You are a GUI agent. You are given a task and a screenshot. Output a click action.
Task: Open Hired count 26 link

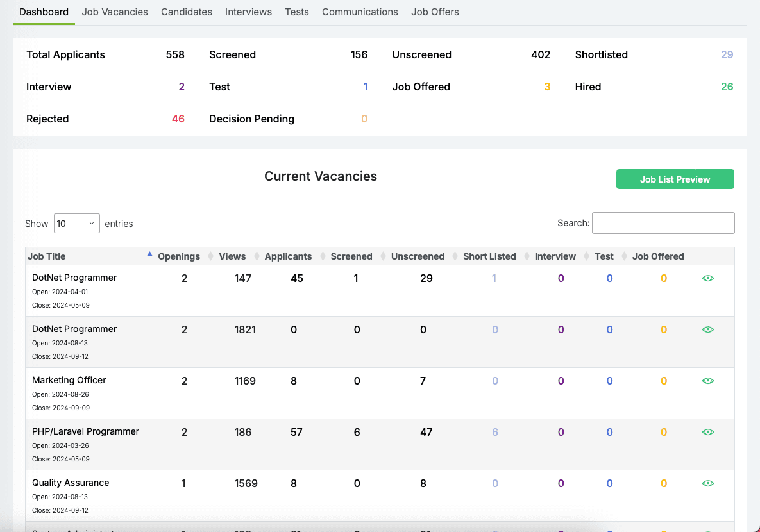coord(727,87)
